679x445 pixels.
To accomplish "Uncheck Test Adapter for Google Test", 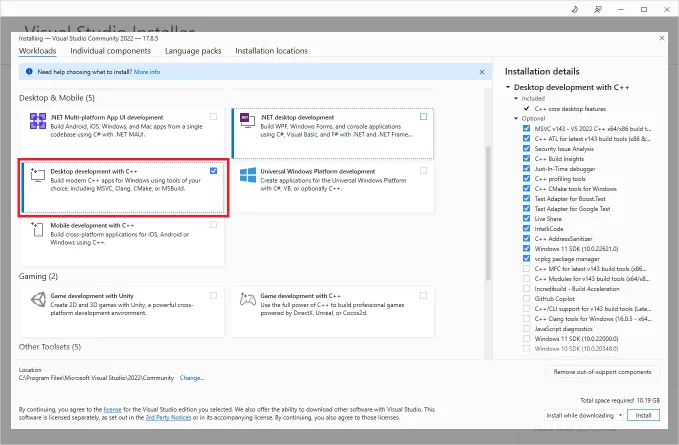I will tap(526, 208).
